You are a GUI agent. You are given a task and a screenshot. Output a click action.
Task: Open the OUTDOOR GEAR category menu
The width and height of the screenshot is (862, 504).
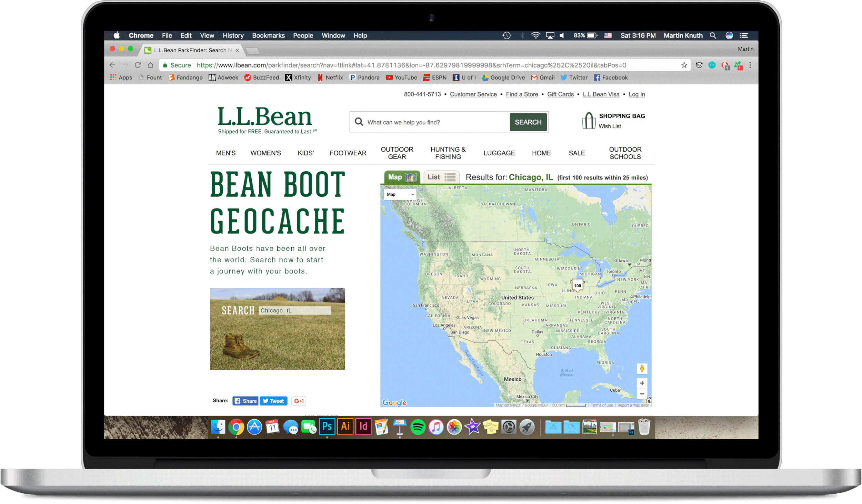(397, 153)
